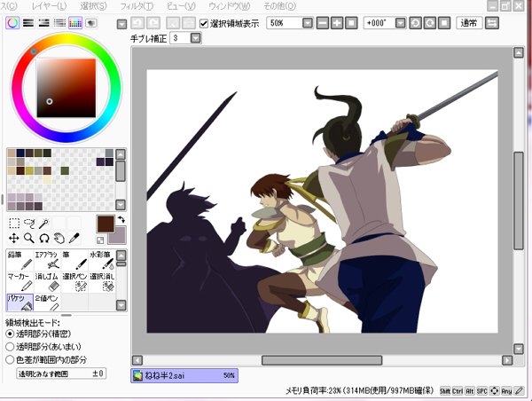Toggle the swatches panel icon

pyautogui.click(x=75, y=23)
